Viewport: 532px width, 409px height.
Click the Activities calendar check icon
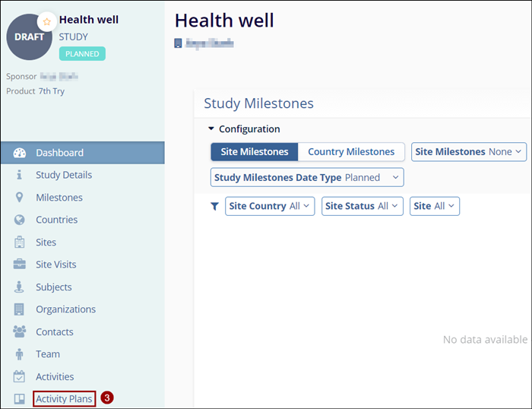(20, 377)
